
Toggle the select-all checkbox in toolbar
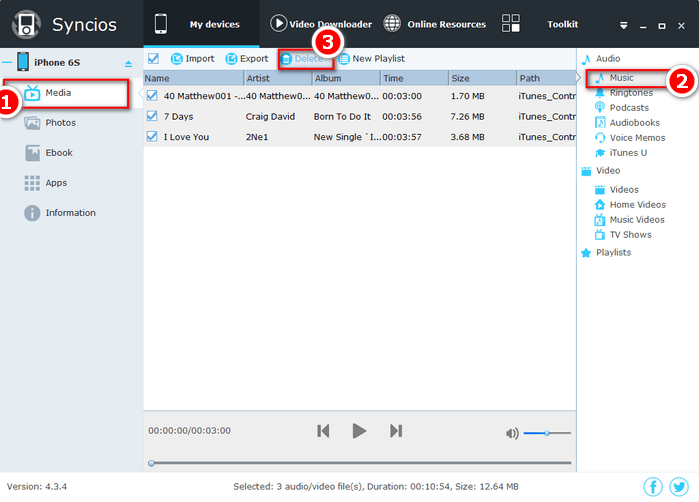(x=154, y=58)
